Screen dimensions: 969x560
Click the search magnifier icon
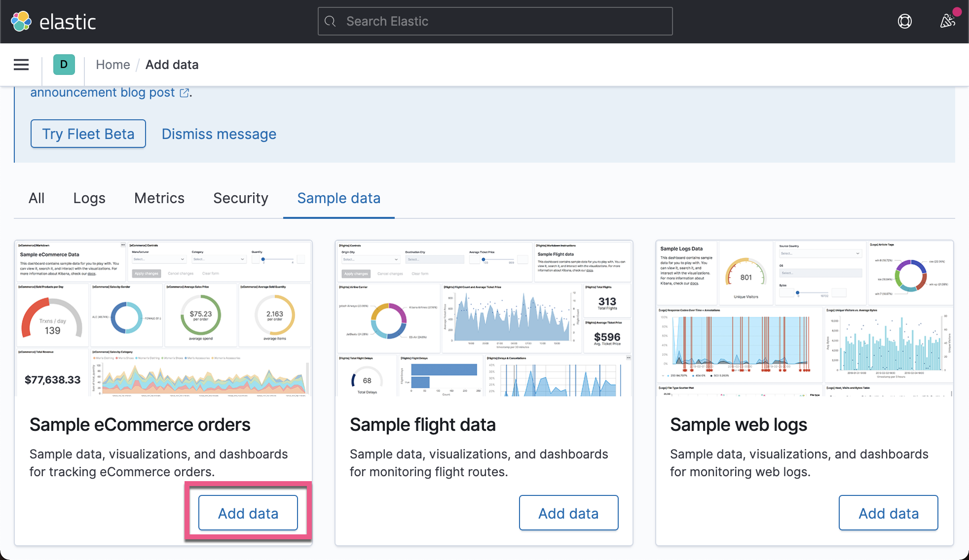click(x=330, y=21)
